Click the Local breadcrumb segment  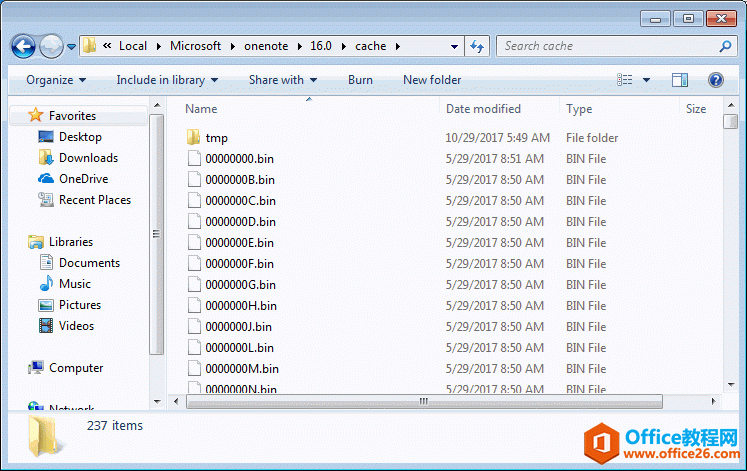tap(132, 46)
